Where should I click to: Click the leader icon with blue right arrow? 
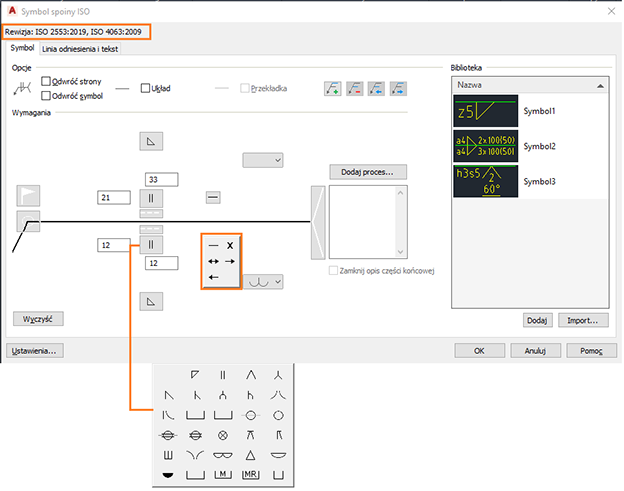point(398,88)
